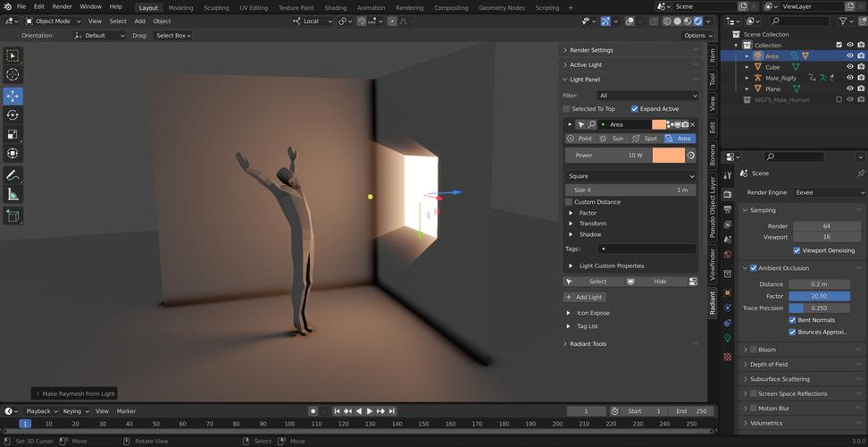Enable the Custom Distance checkbox
This screenshot has width=868, height=447.
(569, 202)
